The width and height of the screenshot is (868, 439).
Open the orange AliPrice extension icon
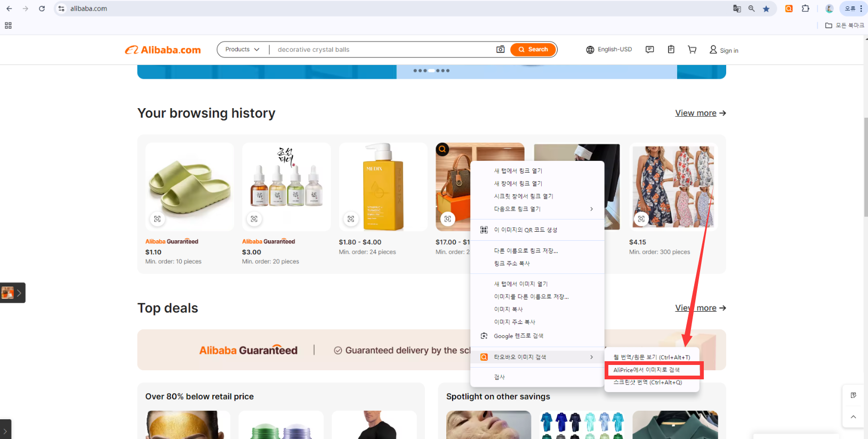coord(789,9)
